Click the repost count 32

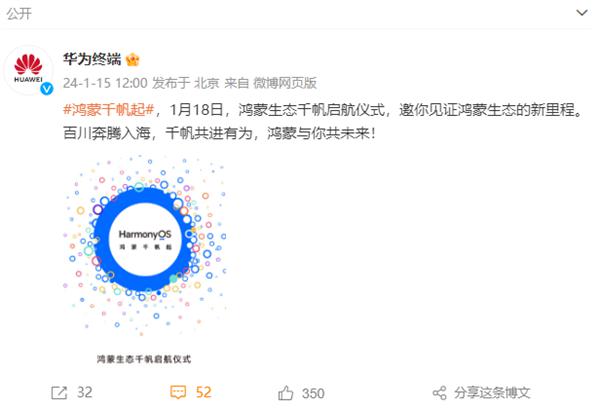coord(85,393)
